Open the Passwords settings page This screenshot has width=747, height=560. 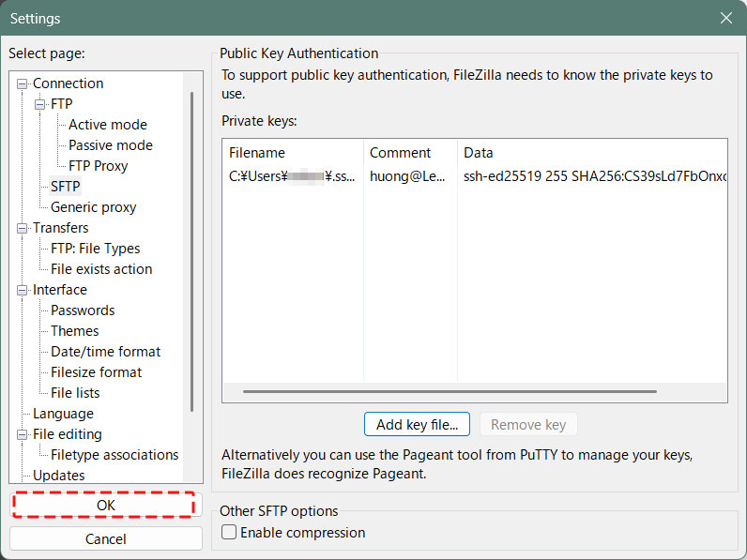click(83, 310)
